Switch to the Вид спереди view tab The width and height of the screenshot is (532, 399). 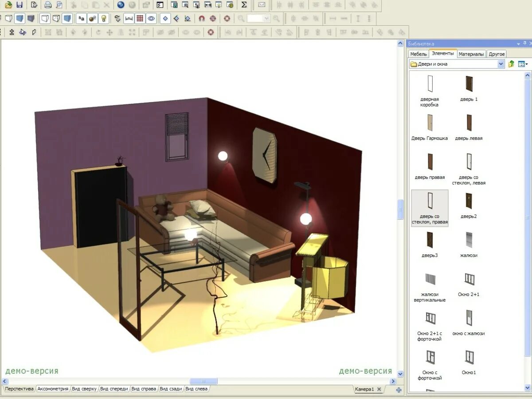tap(114, 389)
